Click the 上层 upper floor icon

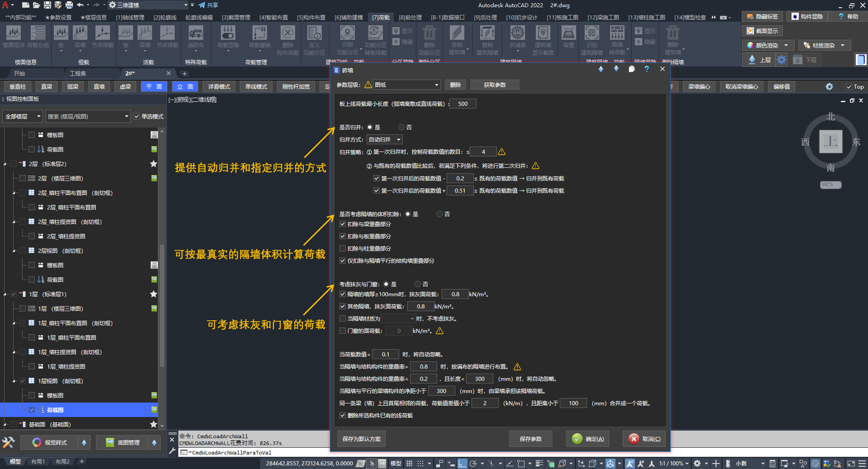[x=759, y=60]
